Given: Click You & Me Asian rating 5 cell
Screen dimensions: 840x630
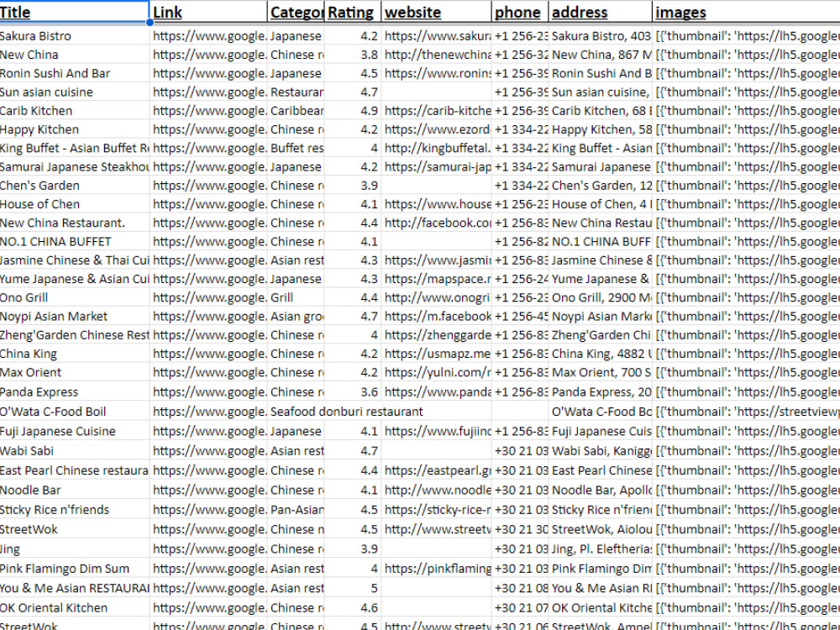Looking at the screenshot, I should tap(353, 588).
